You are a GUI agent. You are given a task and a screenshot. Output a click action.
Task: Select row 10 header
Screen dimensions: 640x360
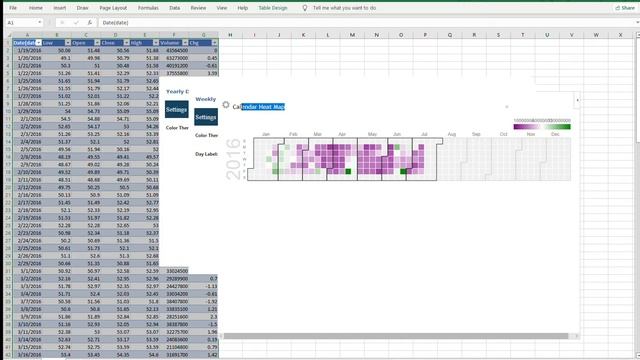tap(8, 111)
